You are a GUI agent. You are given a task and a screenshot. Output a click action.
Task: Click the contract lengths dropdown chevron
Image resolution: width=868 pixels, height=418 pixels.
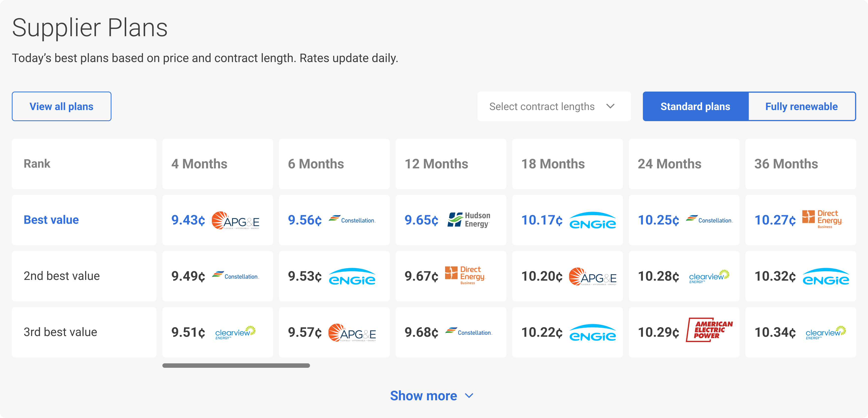(610, 107)
